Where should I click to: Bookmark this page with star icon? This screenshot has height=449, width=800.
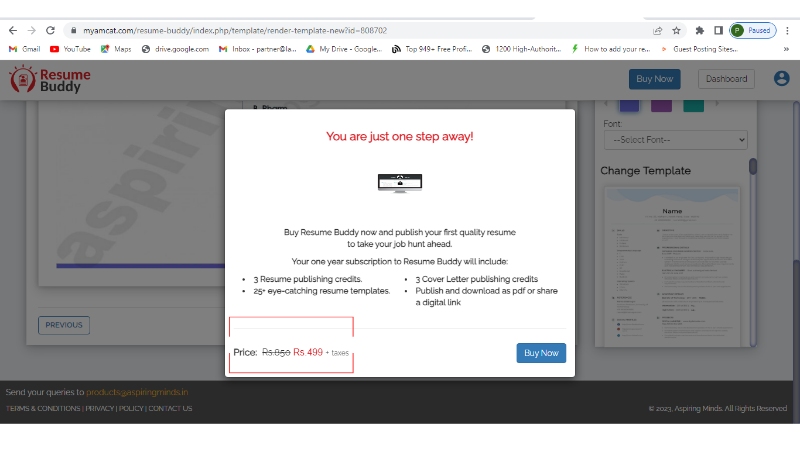(x=677, y=30)
